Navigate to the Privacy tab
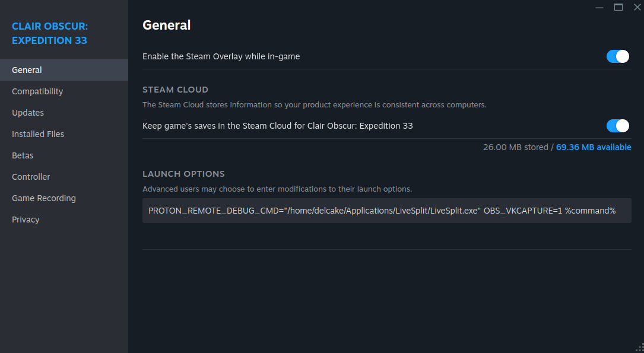The image size is (644, 353). (26, 220)
